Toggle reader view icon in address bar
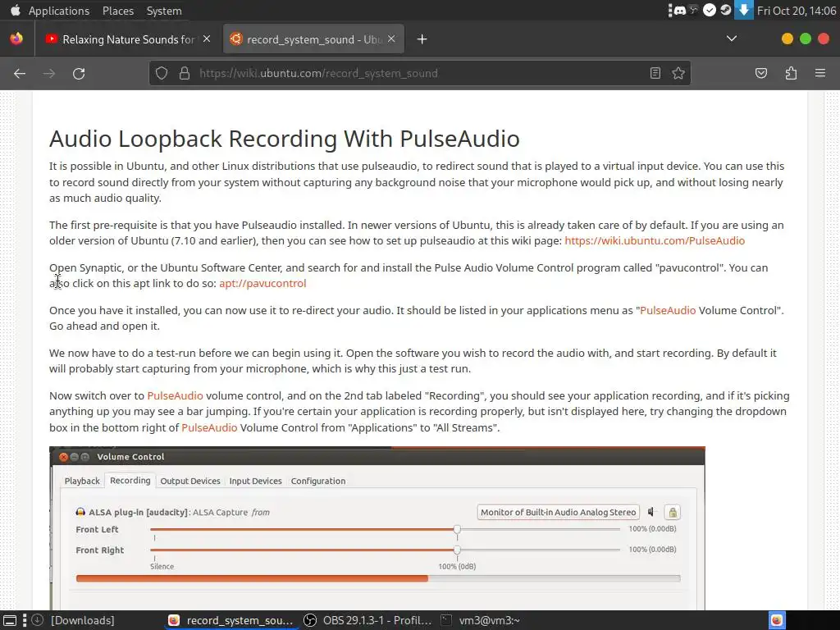This screenshot has width=840, height=630. point(655,73)
